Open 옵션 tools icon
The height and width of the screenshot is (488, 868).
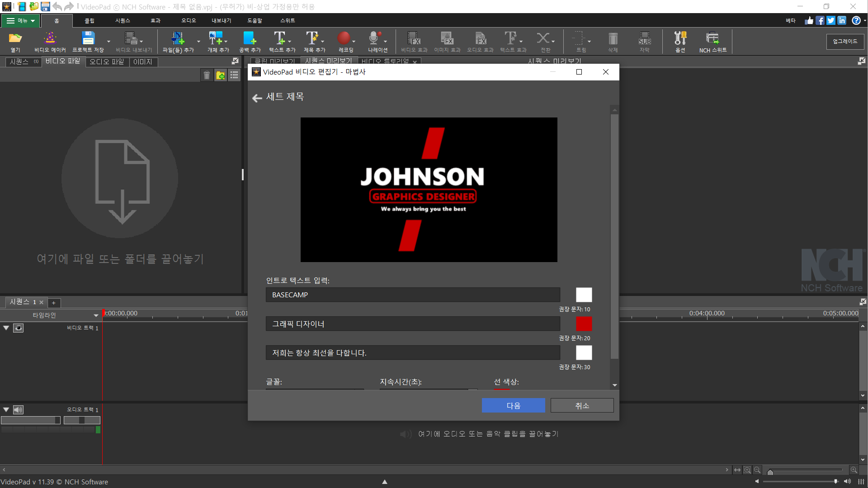(x=680, y=38)
